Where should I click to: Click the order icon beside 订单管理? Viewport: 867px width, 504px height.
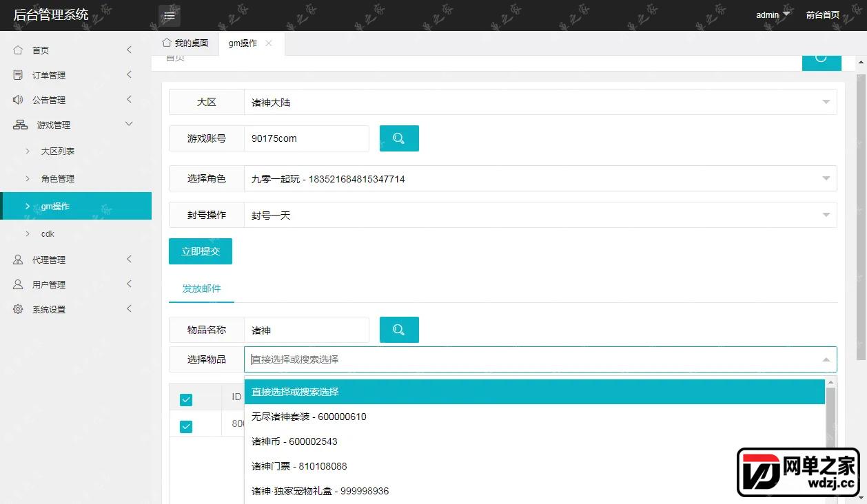18,75
